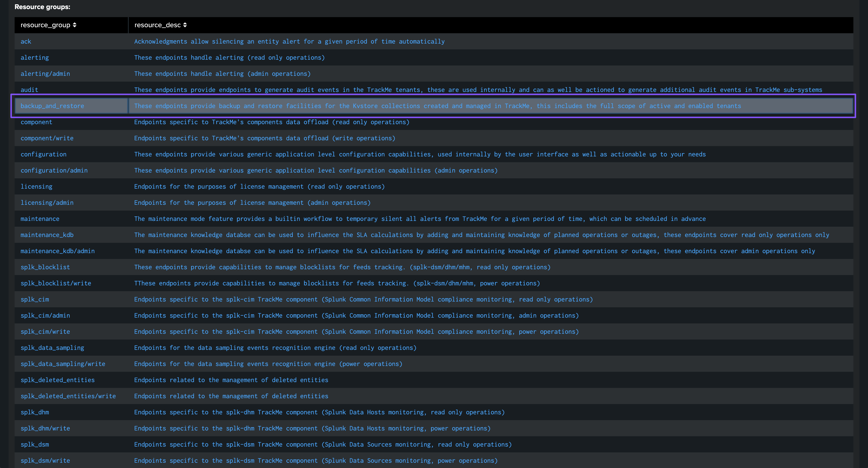
Task: Select the 'splk_dhm/write' resource group
Action: pyautogui.click(x=45, y=429)
